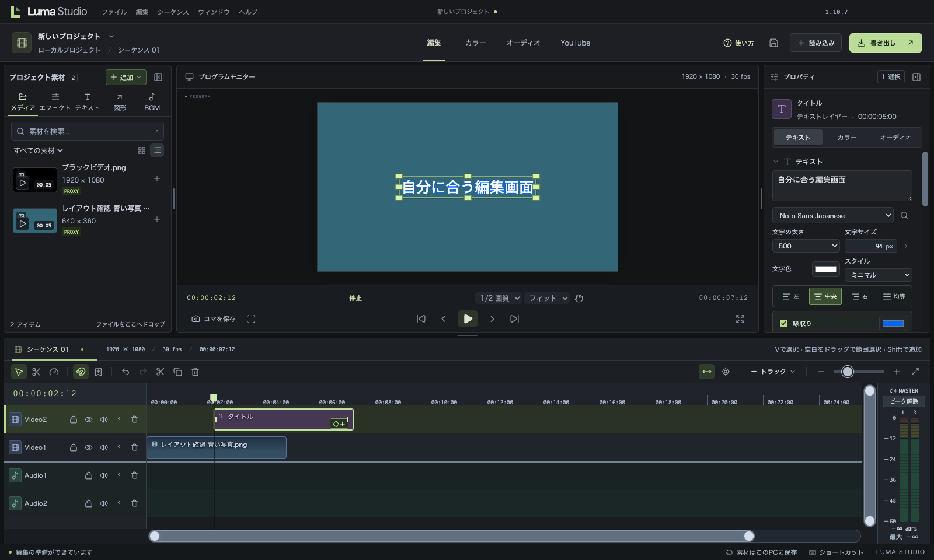Switch to the カラー workspace tab
934x560 pixels.
pyautogui.click(x=475, y=43)
